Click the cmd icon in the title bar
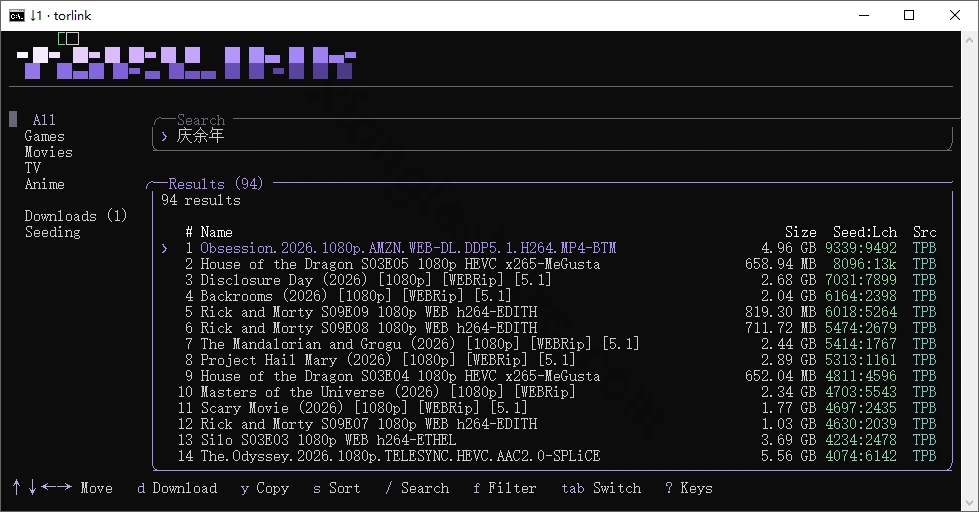Image resolution: width=979 pixels, height=512 pixels. tap(17, 16)
